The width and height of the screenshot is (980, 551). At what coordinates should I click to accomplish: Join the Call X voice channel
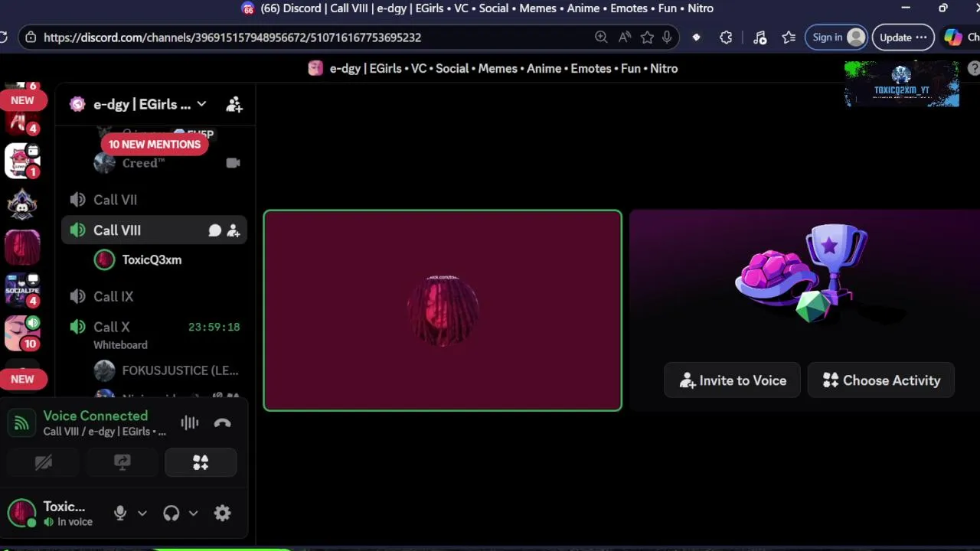tap(111, 327)
